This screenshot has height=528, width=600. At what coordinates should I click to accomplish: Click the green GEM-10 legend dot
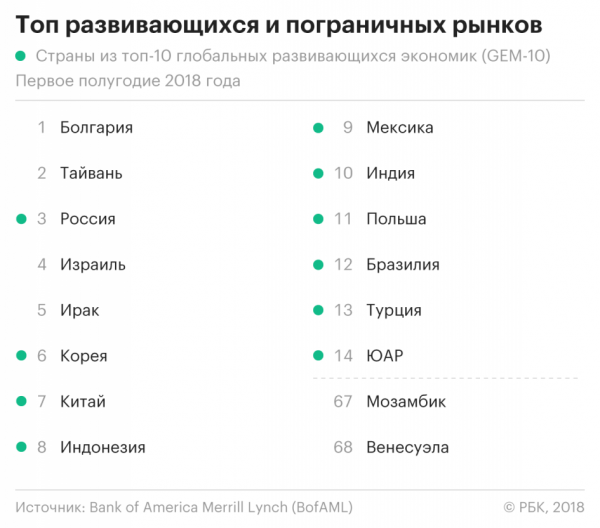[20, 56]
